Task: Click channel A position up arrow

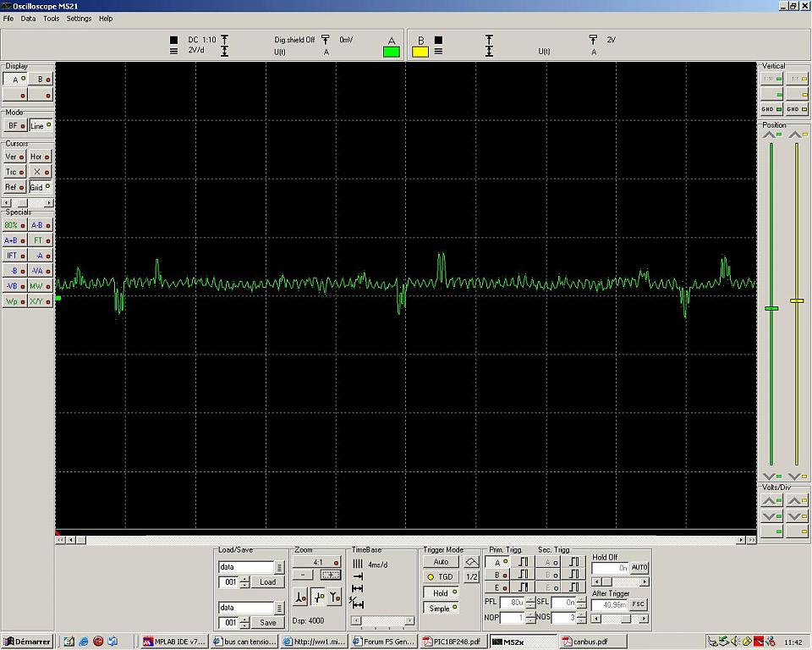Action: point(771,135)
